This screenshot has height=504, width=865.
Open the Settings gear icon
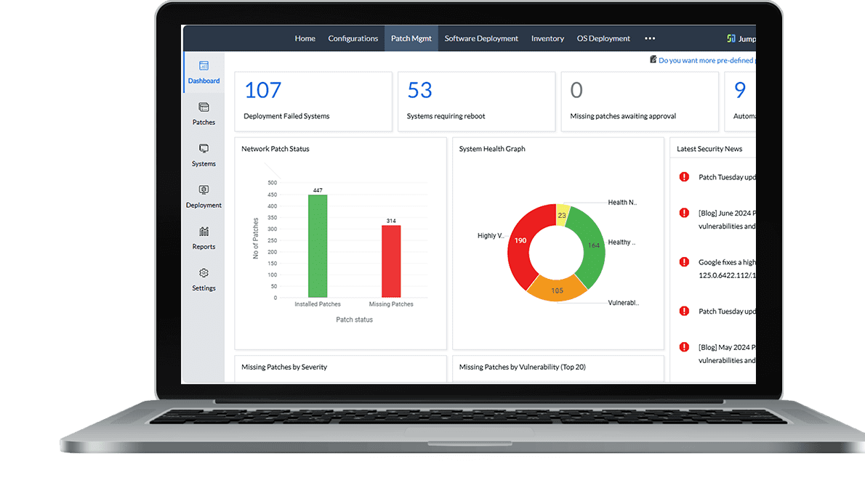coord(204,273)
